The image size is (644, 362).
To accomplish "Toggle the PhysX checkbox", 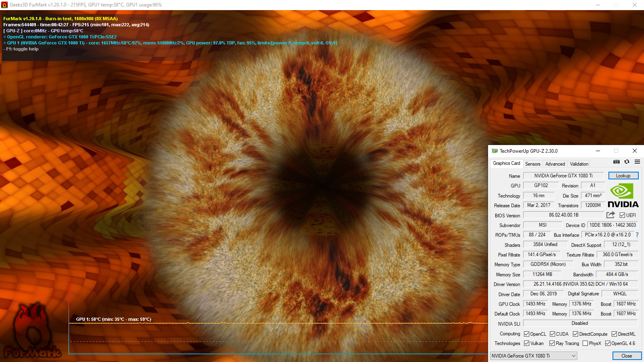I will pyautogui.click(x=585, y=343).
